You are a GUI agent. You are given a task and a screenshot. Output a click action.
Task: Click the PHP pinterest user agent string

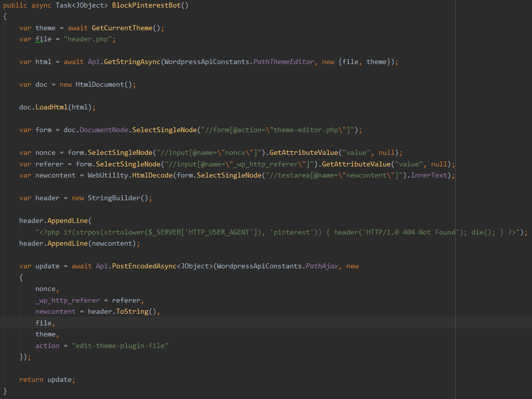tap(278, 233)
